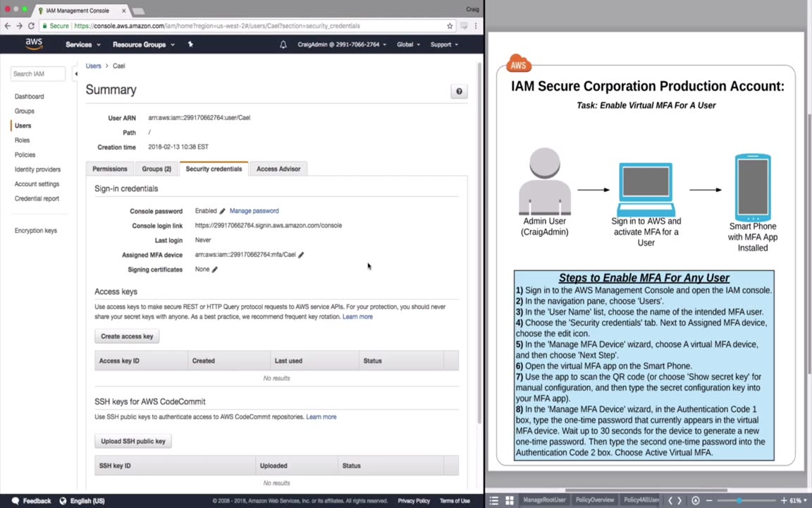Switch to the Groups (2) tab
812x508 pixels.
pos(156,169)
